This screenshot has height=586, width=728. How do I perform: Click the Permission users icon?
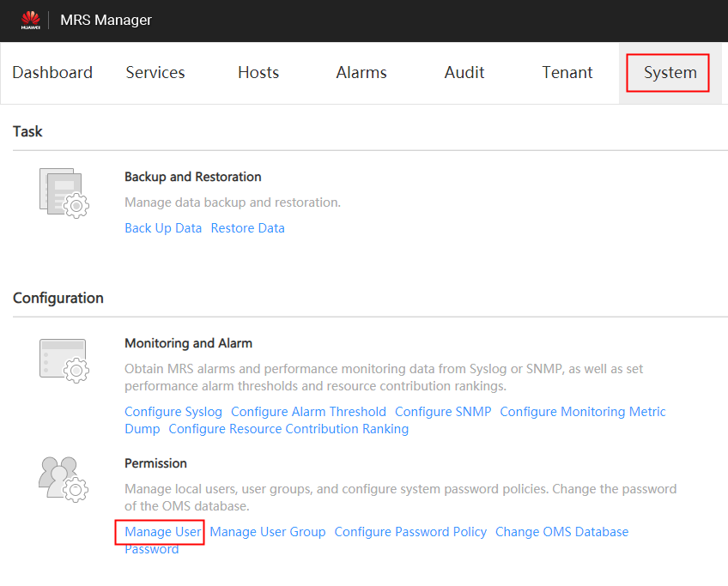(x=64, y=480)
